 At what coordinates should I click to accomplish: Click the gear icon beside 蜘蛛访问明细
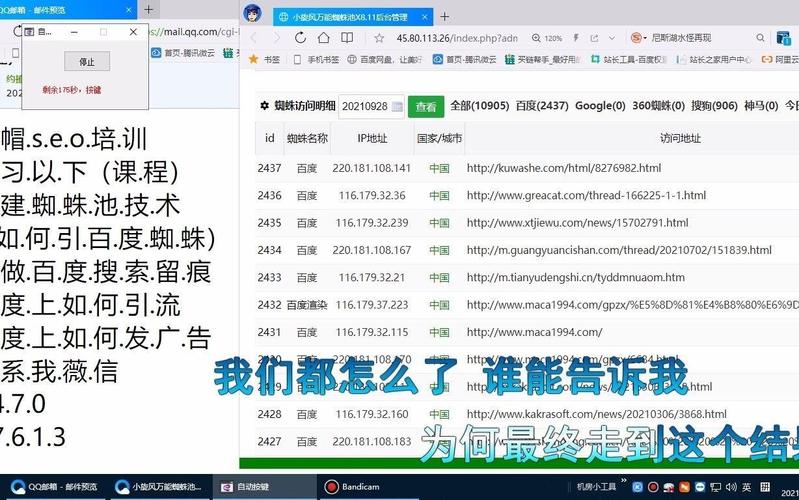(x=264, y=106)
